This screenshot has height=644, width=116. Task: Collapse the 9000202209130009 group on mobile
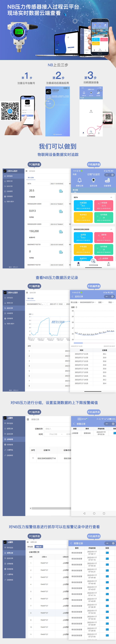coord(111,229)
